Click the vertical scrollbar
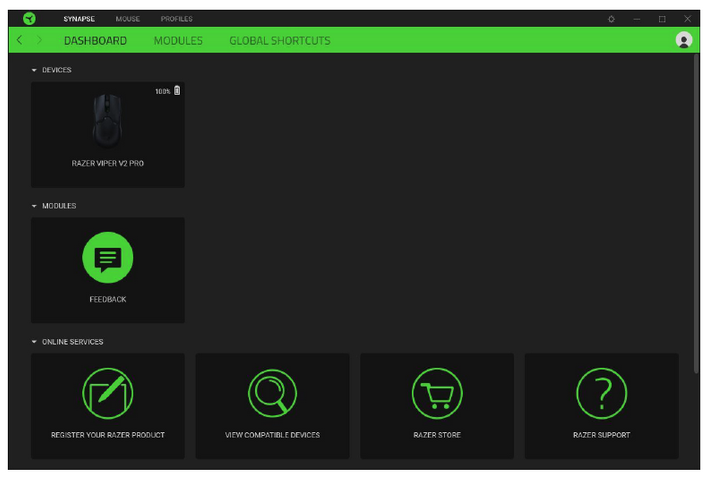 696,213
